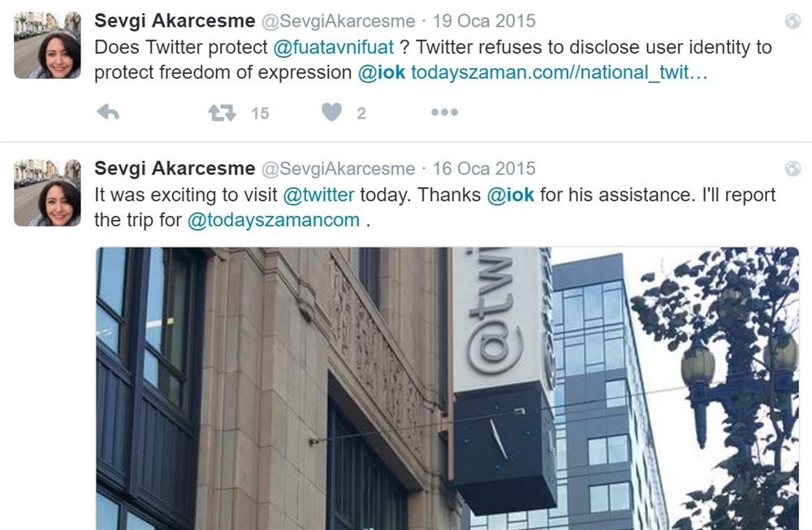Like the tweet with heart icon
Image resolution: width=812 pixels, height=530 pixels.
(x=331, y=112)
